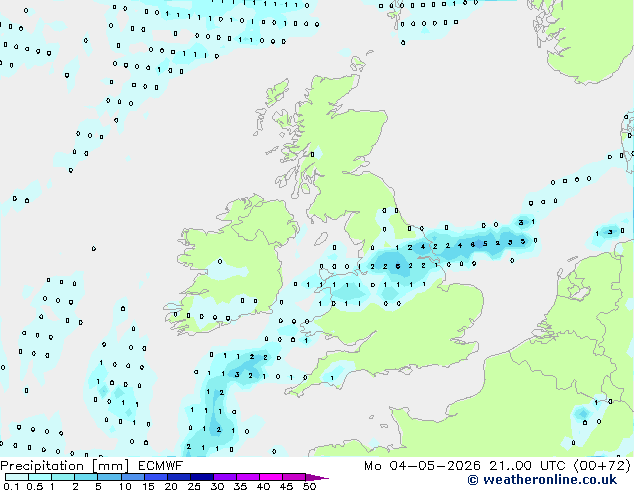Open the weatheronline.co.uk copyright link
The height and width of the screenshot is (490, 634).
coord(542,480)
